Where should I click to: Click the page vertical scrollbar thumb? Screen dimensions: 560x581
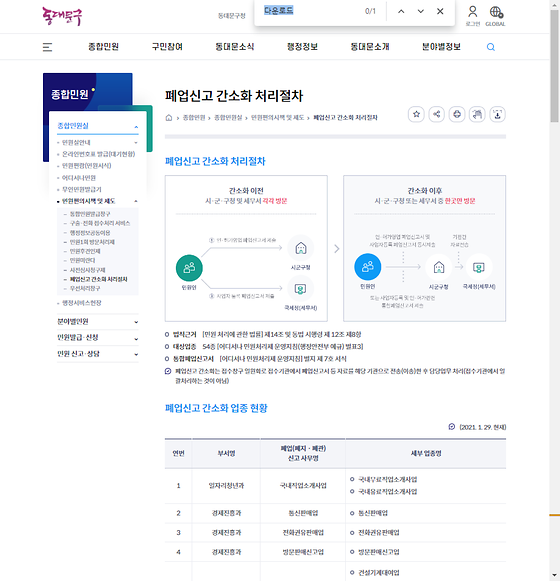point(554,67)
